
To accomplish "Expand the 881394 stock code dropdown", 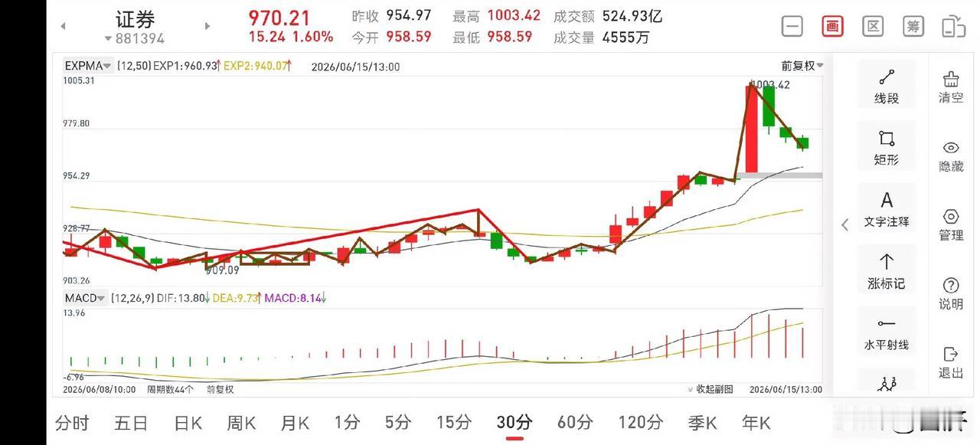I will [x=135, y=38].
